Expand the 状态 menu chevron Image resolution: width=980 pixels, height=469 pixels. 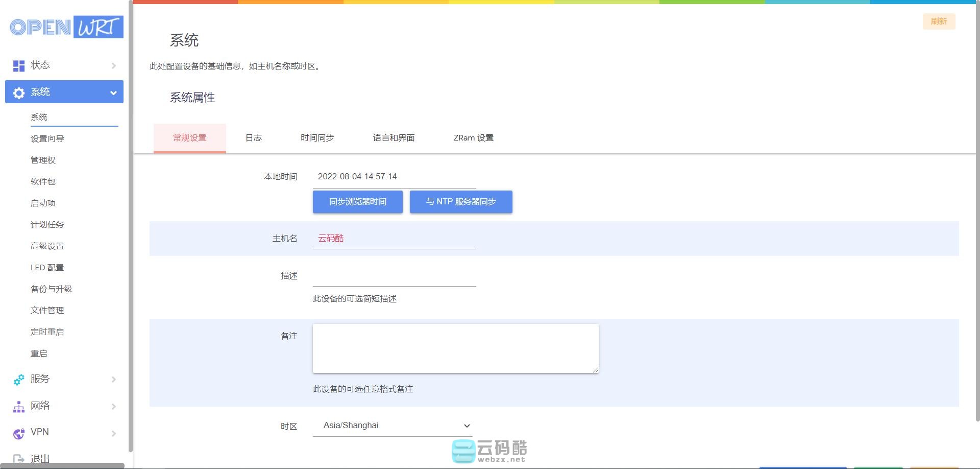tap(113, 65)
